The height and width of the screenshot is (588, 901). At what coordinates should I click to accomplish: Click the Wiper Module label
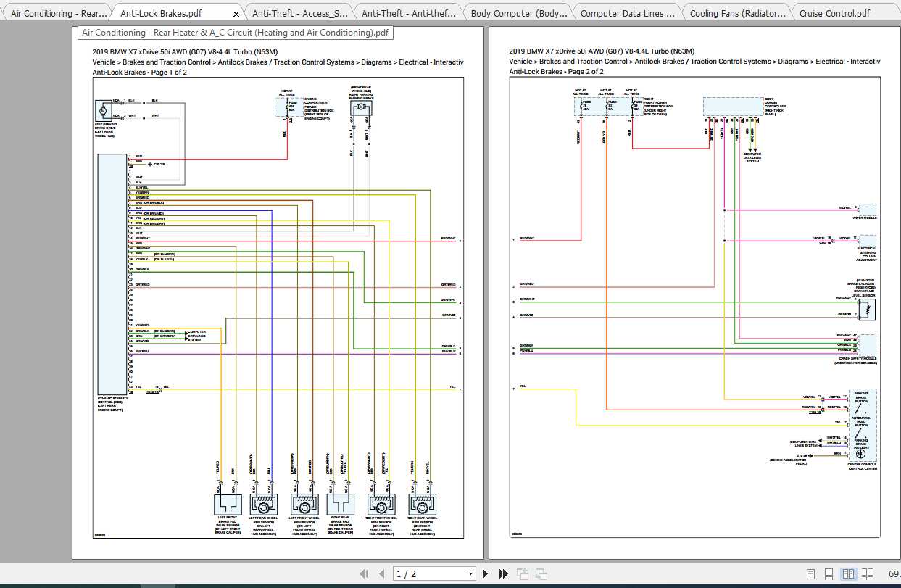click(x=865, y=218)
